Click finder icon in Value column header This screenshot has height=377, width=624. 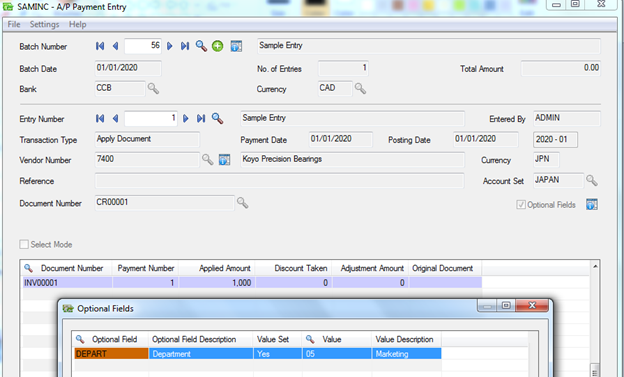(310, 339)
